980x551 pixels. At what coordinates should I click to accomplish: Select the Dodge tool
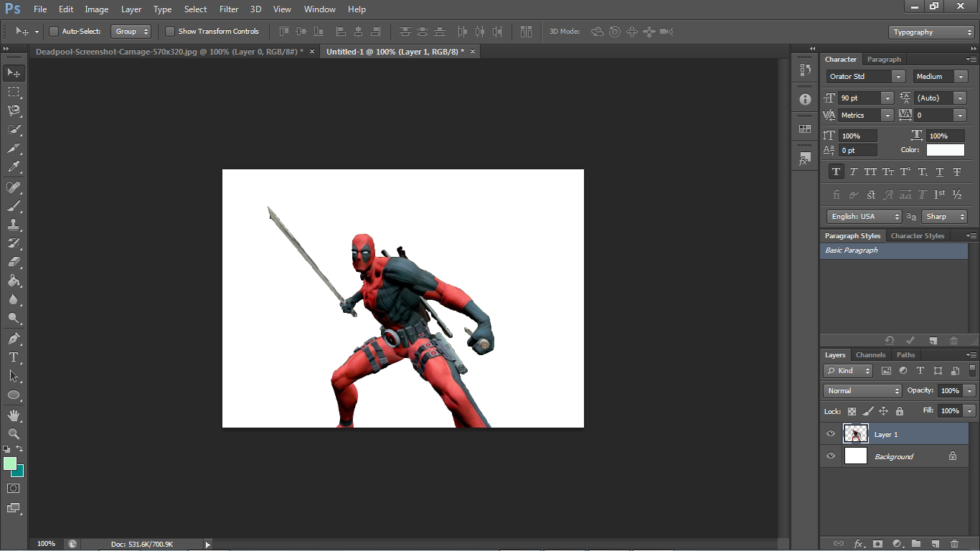[x=14, y=318]
